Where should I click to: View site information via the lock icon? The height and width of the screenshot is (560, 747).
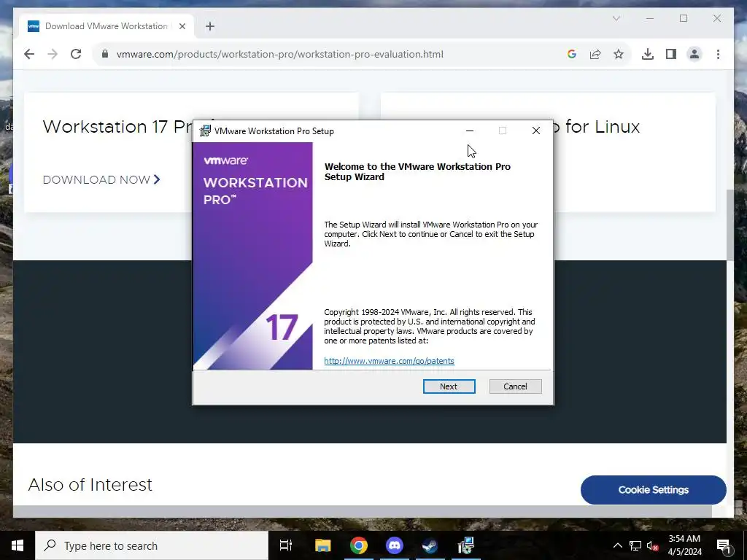click(x=105, y=54)
